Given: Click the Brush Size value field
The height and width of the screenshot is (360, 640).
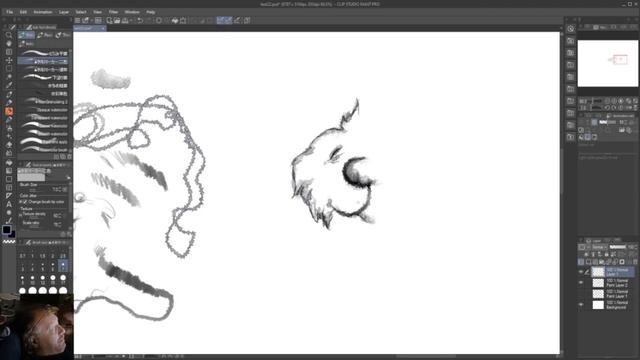Looking at the screenshot, I should tap(56, 189).
